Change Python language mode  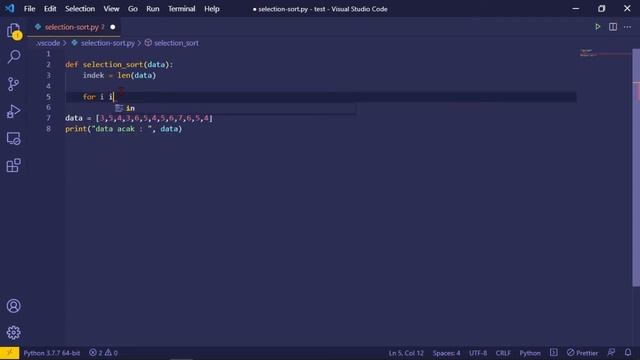[530, 353]
